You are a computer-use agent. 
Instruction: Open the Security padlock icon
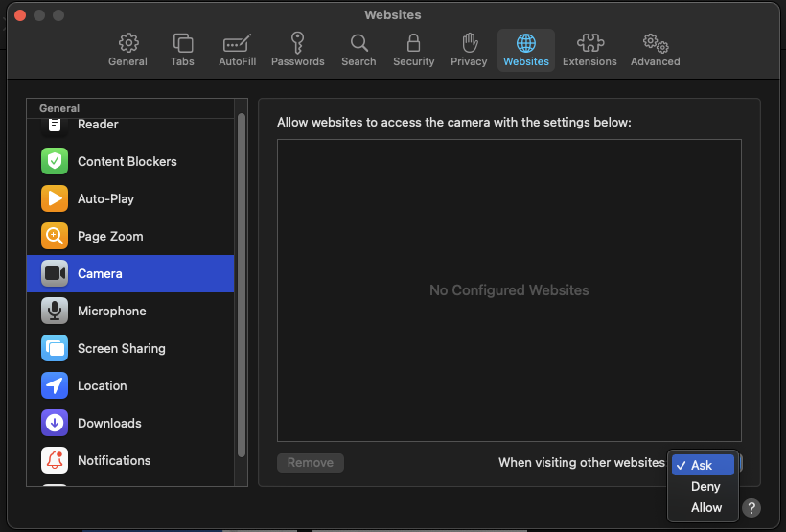[x=413, y=43]
